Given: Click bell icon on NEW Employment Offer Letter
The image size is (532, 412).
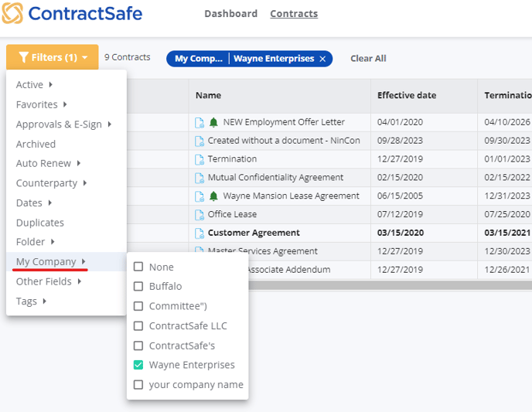Looking at the screenshot, I should click(x=213, y=122).
